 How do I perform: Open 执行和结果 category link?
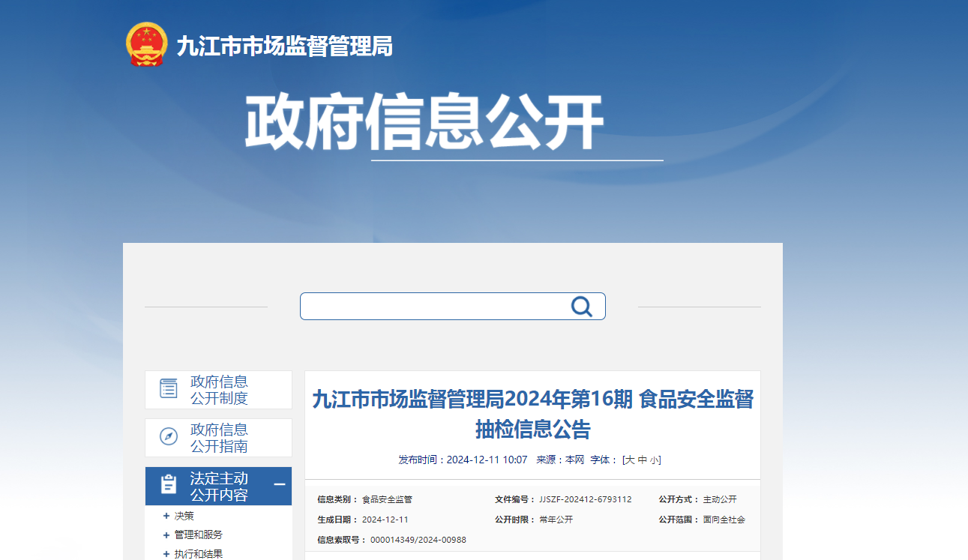(x=199, y=555)
